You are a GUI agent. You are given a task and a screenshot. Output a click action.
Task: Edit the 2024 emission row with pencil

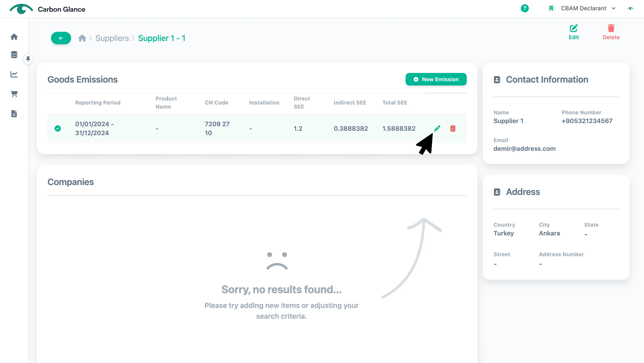[x=437, y=129]
